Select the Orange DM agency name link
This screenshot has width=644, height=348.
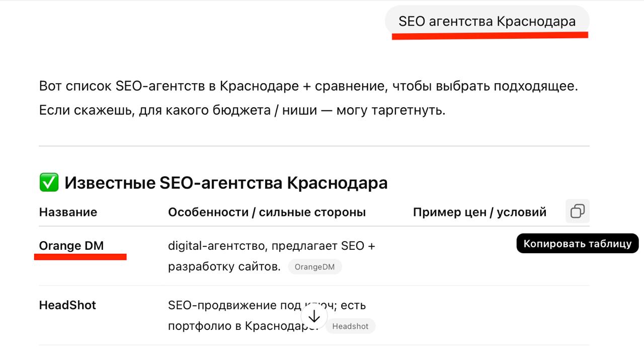tap(71, 246)
